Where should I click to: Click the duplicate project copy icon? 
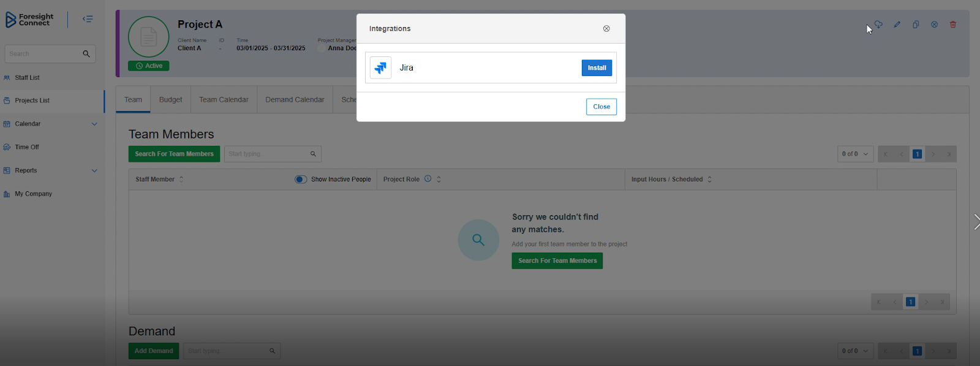[x=916, y=25]
